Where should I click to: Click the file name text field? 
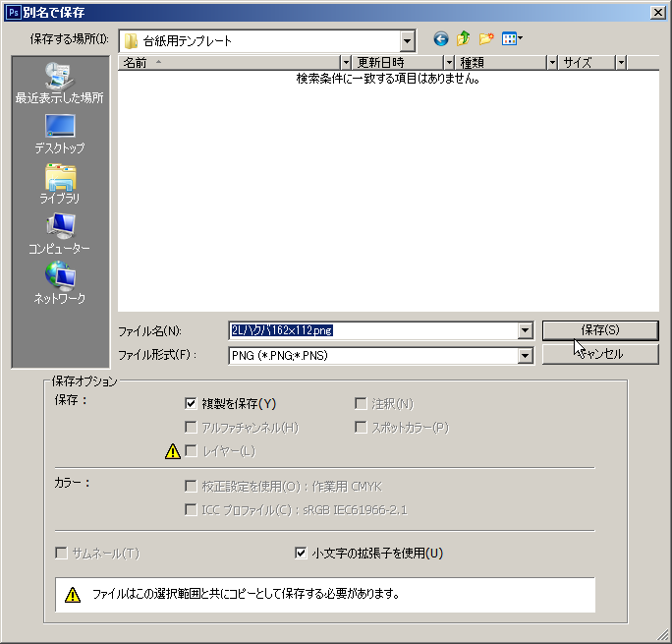[x=373, y=331]
